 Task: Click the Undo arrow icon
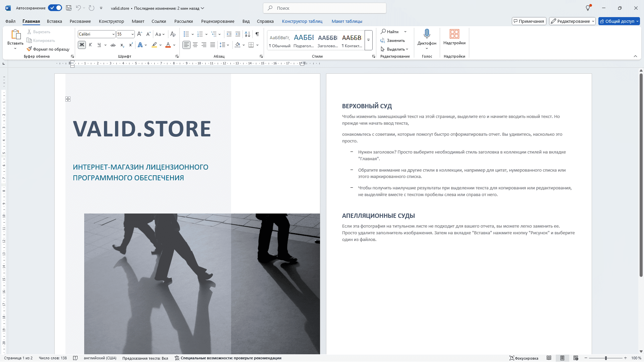(x=78, y=8)
